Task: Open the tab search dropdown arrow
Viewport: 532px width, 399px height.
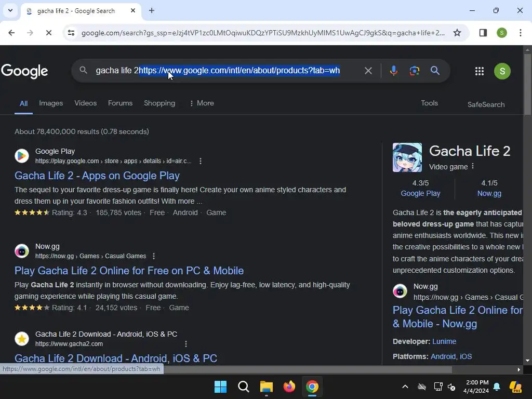Action: (x=10, y=10)
